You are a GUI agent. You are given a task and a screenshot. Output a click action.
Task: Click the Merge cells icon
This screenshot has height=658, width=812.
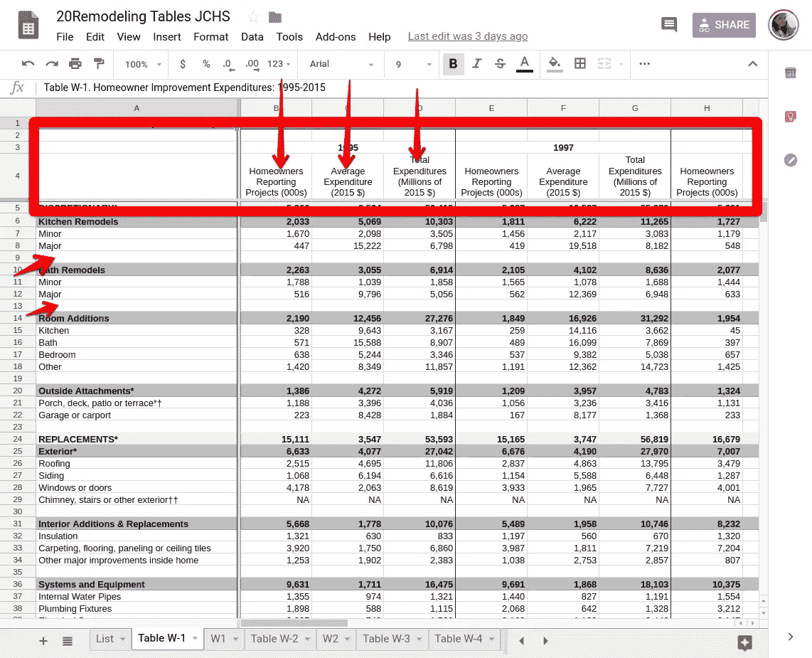[x=604, y=64]
